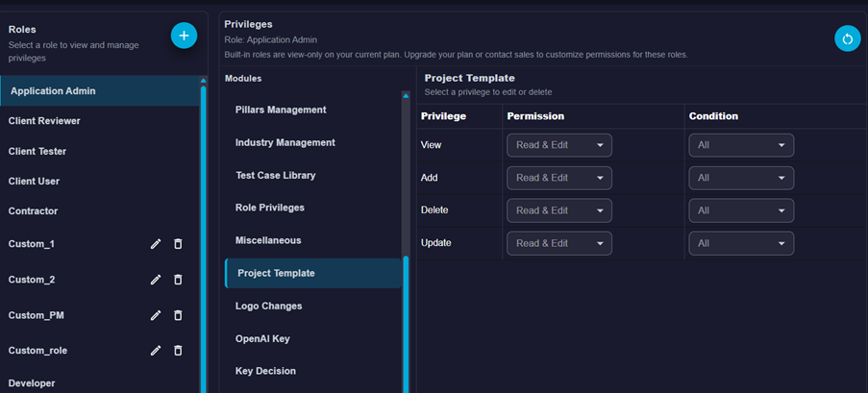Click the Delete privilege row label
The width and height of the screenshot is (868, 393).
point(434,210)
